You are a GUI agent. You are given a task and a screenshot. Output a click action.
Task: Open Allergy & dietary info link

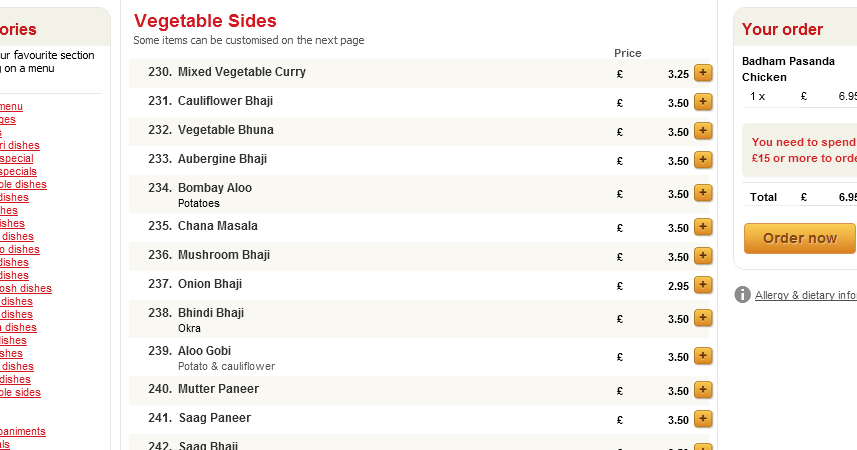click(x=805, y=295)
